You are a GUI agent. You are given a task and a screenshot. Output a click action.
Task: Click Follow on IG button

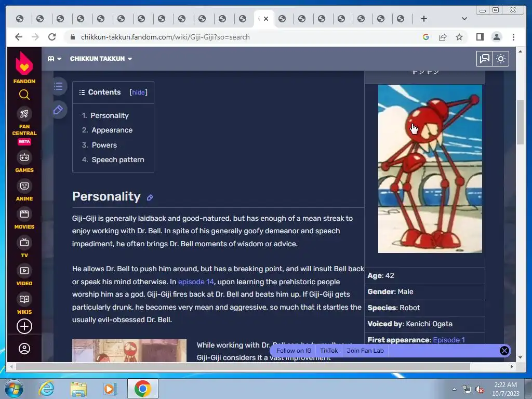click(x=294, y=351)
